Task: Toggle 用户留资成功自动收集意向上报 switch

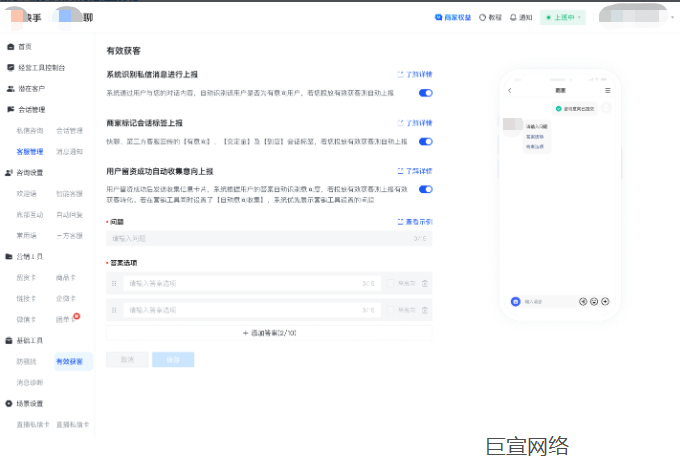Action: tap(425, 189)
